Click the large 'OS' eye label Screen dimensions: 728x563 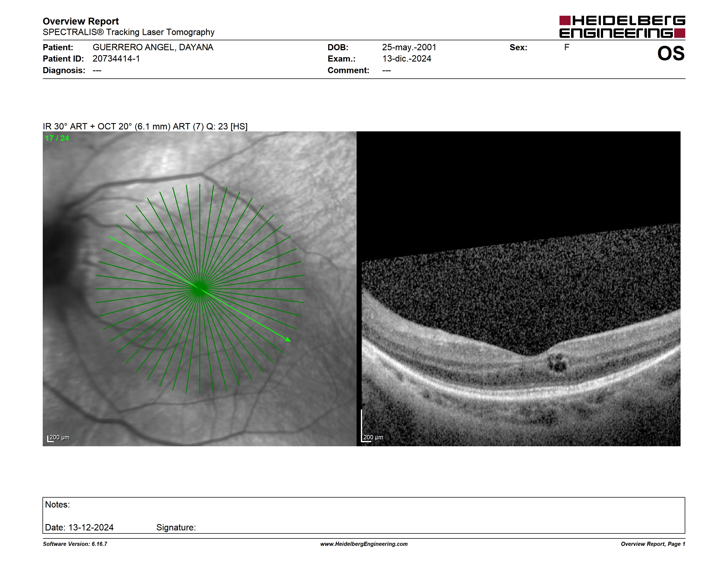click(x=671, y=53)
